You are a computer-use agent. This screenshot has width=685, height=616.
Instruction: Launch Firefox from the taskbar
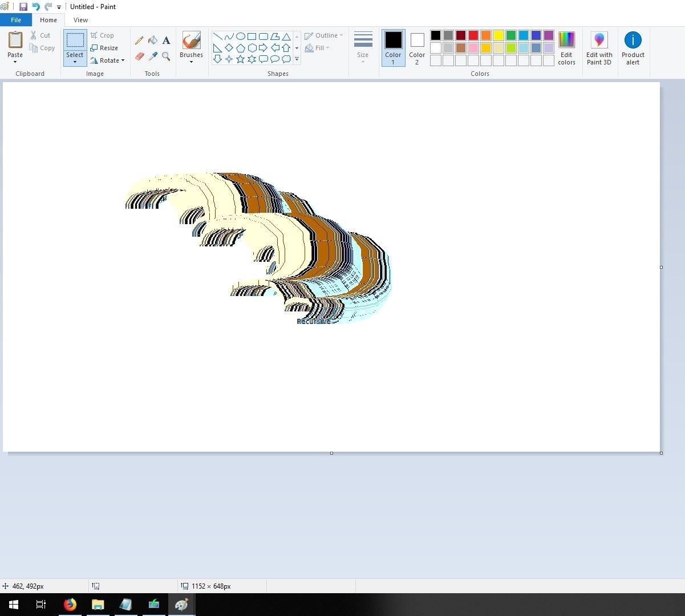pos(70,604)
